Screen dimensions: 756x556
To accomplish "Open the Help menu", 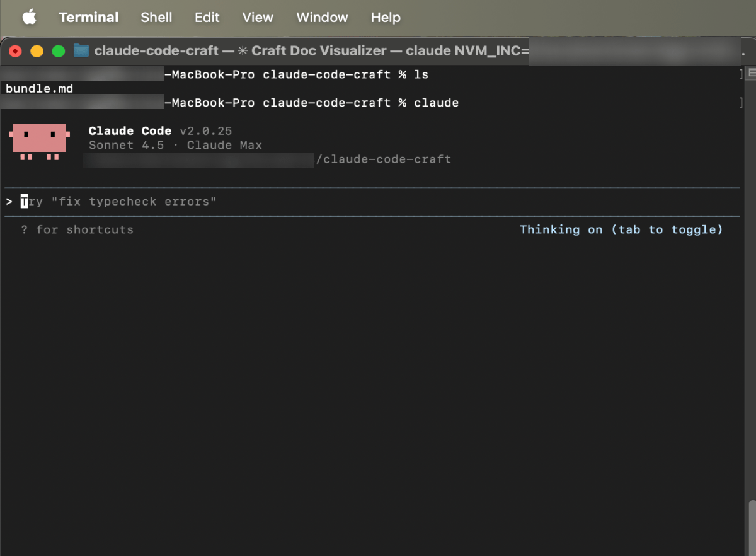I will (386, 18).
